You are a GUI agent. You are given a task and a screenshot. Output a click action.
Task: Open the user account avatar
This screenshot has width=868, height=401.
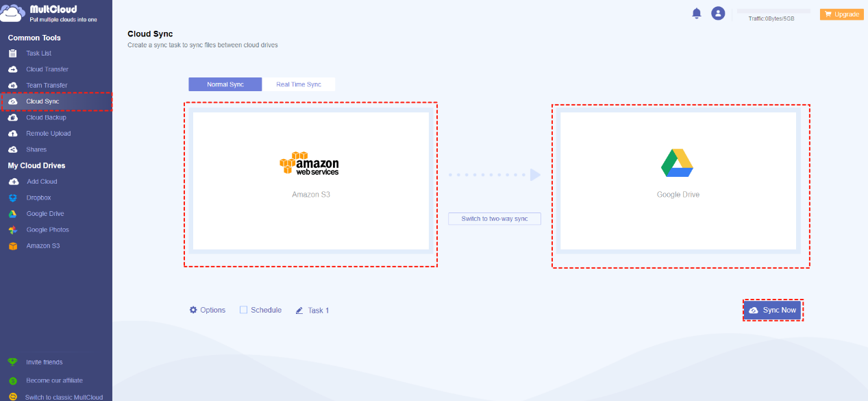click(x=718, y=13)
